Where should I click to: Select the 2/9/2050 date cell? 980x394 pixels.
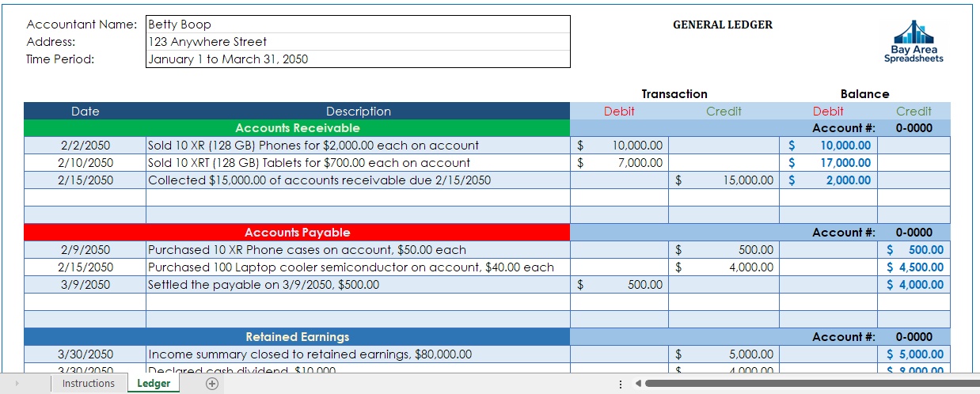pos(85,250)
